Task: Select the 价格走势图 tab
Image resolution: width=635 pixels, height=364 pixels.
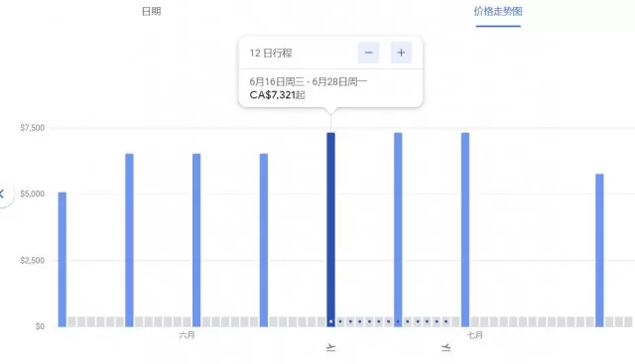Action: (498, 11)
